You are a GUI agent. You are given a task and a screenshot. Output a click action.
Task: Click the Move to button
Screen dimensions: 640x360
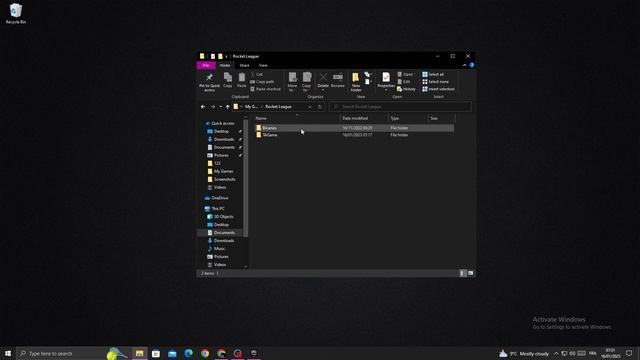coord(292,82)
